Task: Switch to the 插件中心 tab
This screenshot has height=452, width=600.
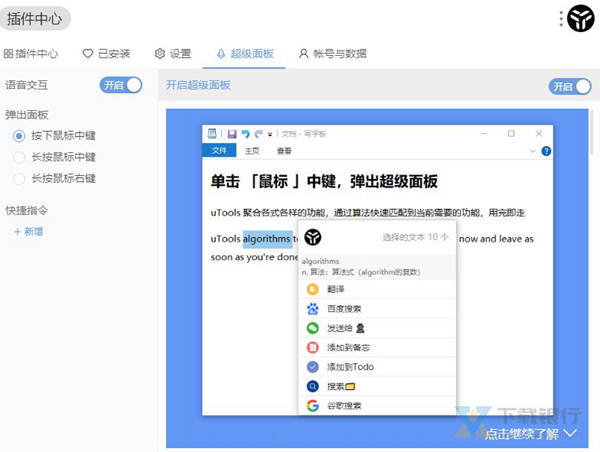Action: pyautogui.click(x=31, y=54)
